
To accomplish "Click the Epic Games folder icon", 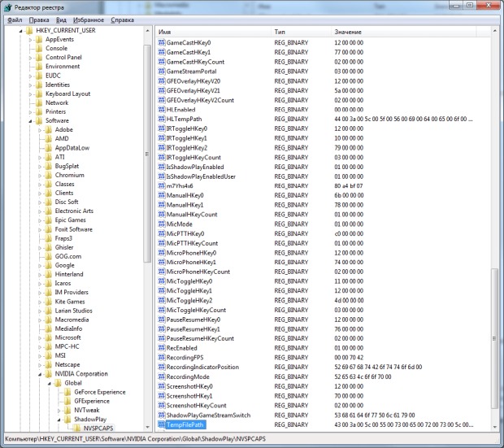I will pos(48,220).
